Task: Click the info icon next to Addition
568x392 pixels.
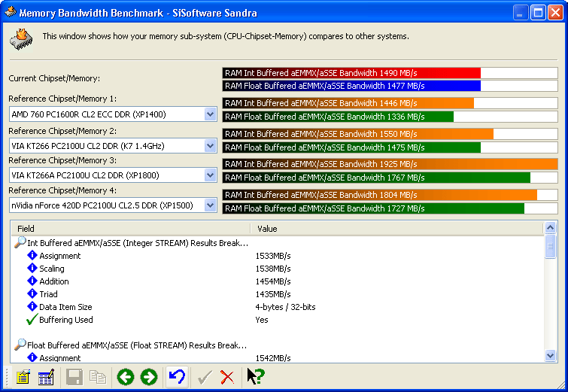Action: [x=32, y=281]
